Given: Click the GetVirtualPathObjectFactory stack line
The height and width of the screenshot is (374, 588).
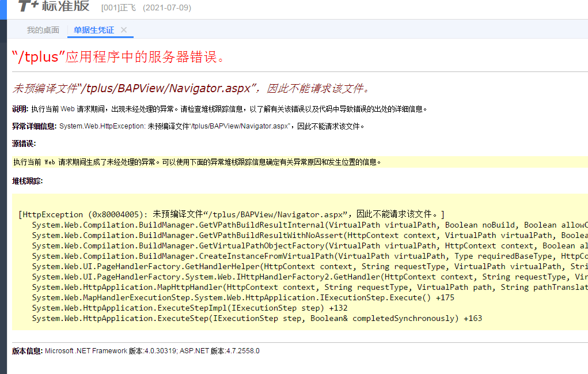Looking at the screenshot, I should (x=310, y=245).
